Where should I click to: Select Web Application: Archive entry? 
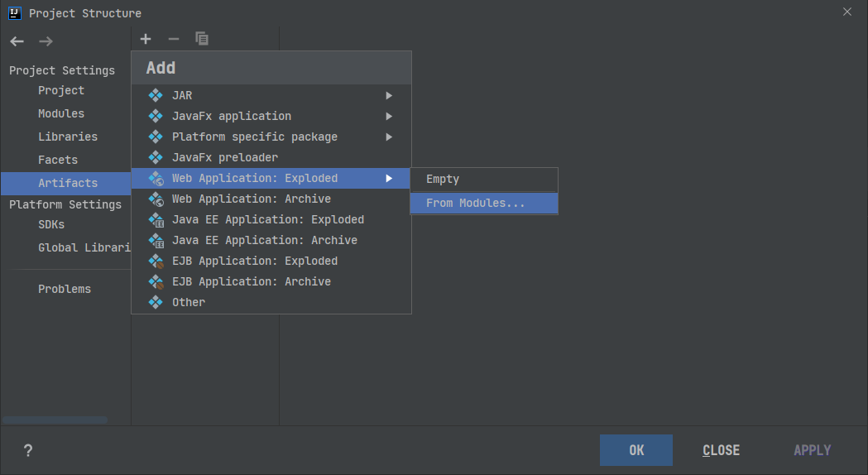click(271, 199)
